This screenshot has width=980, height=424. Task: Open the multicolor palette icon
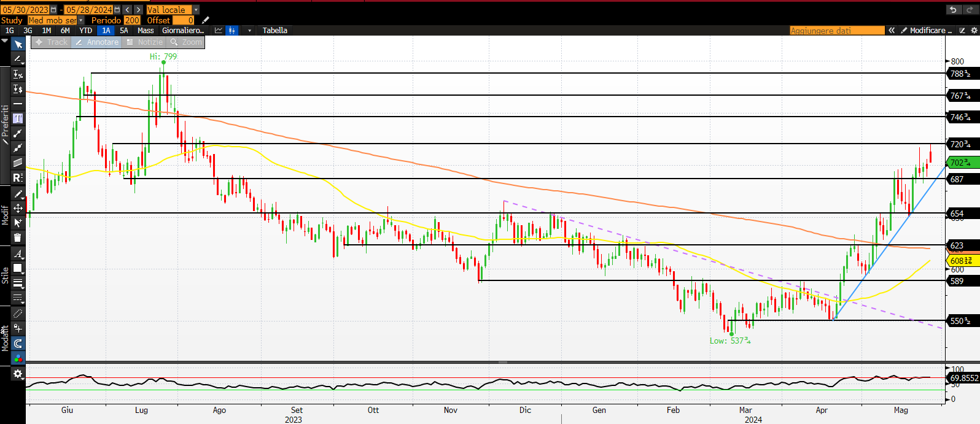[18, 358]
